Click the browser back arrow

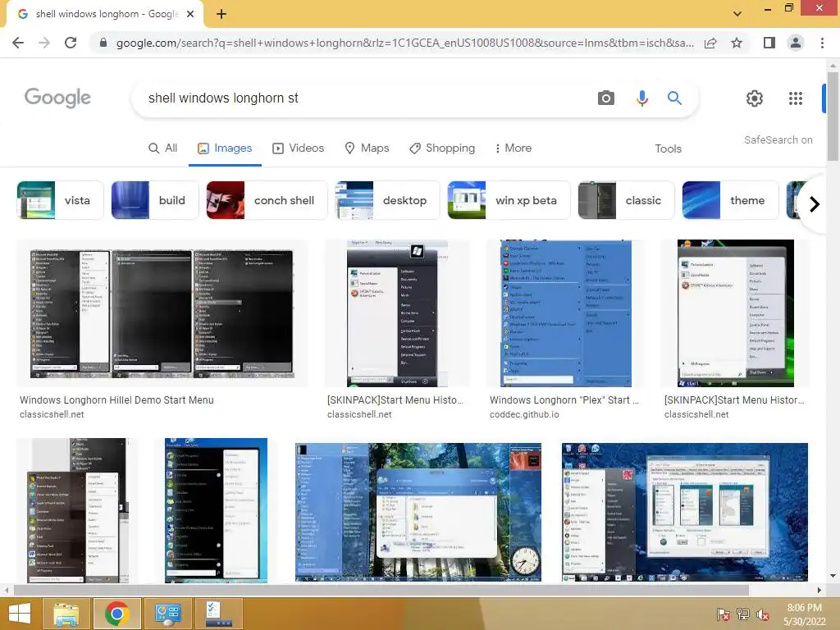click(18, 43)
